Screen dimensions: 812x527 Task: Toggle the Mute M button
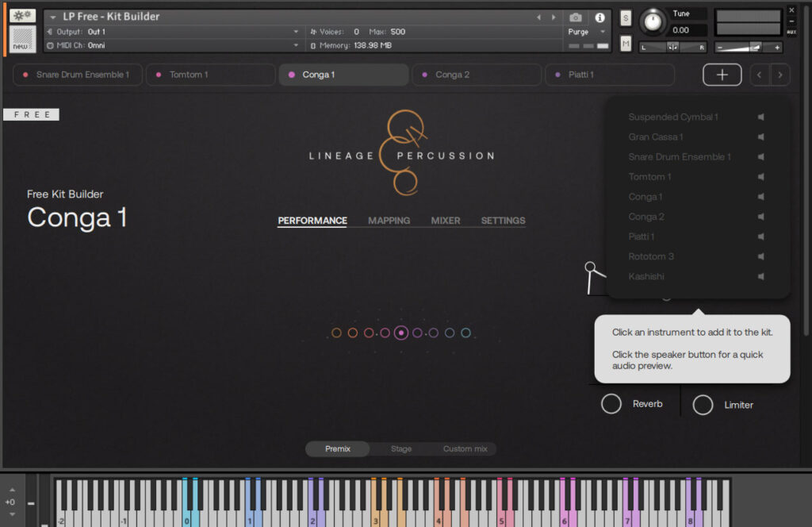point(626,44)
